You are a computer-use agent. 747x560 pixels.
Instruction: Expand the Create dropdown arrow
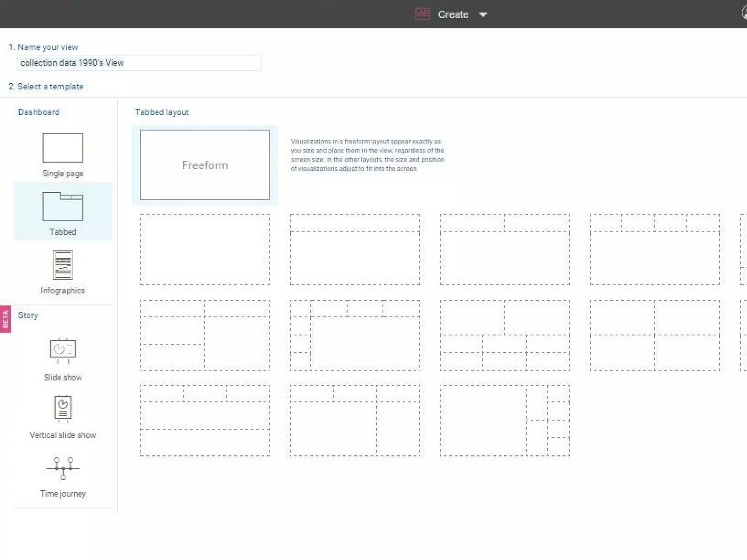(x=483, y=15)
